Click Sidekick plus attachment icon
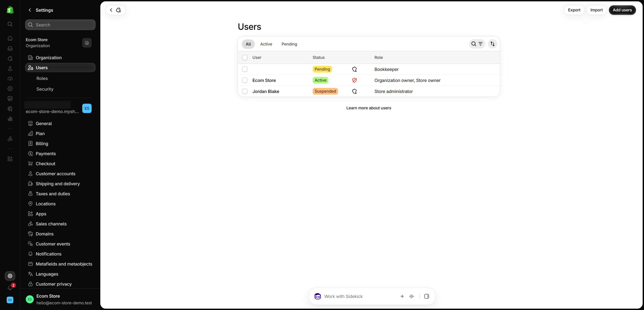644x310 pixels. pyautogui.click(x=402, y=296)
